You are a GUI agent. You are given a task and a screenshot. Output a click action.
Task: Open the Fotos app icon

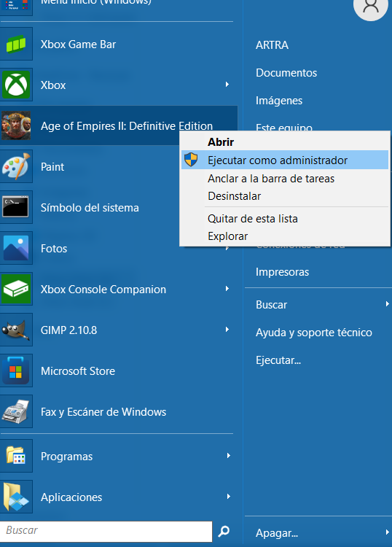16,248
